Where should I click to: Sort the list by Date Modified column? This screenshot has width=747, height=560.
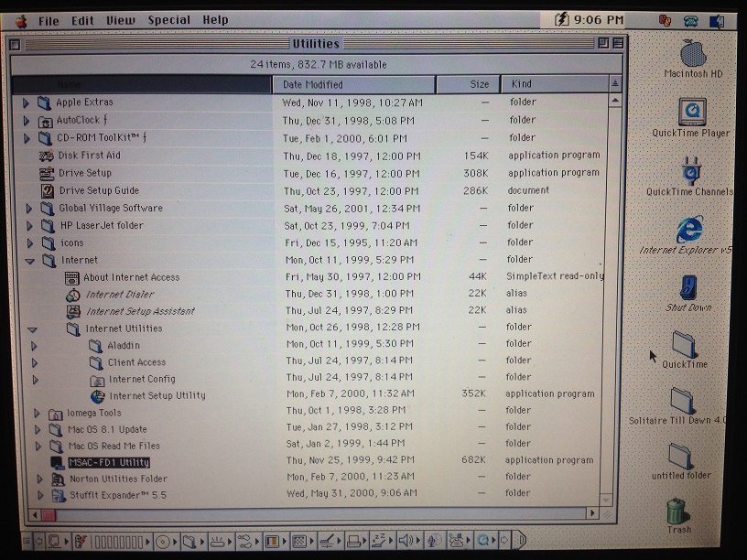point(353,84)
